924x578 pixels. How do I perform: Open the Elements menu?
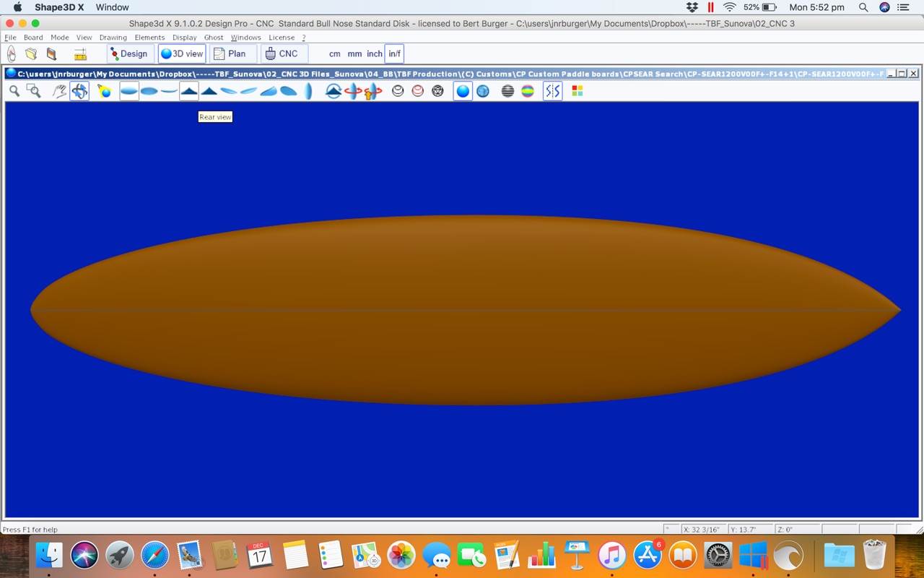[149, 37]
